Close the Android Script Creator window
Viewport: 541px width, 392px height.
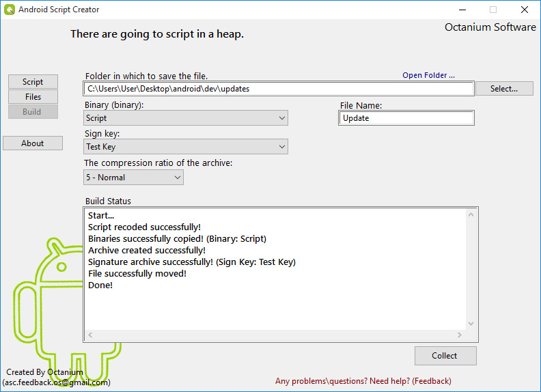(525, 10)
